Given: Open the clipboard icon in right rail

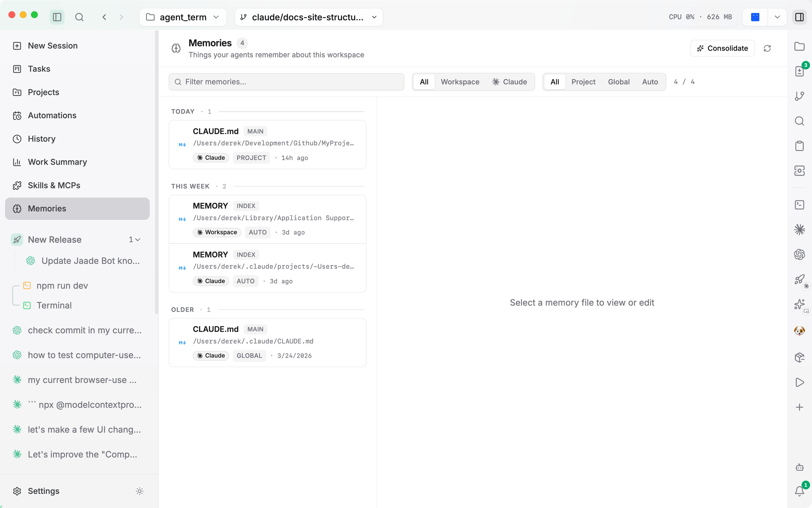Looking at the screenshot, I should click(799, 146).
